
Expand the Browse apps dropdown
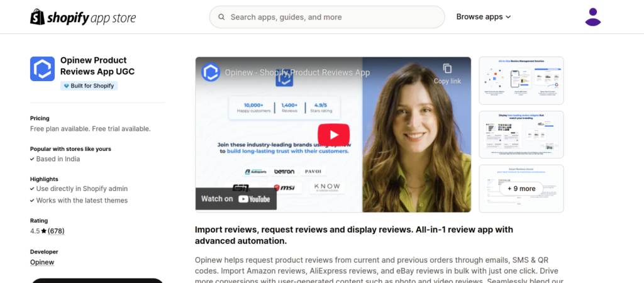tap(484, 17)
